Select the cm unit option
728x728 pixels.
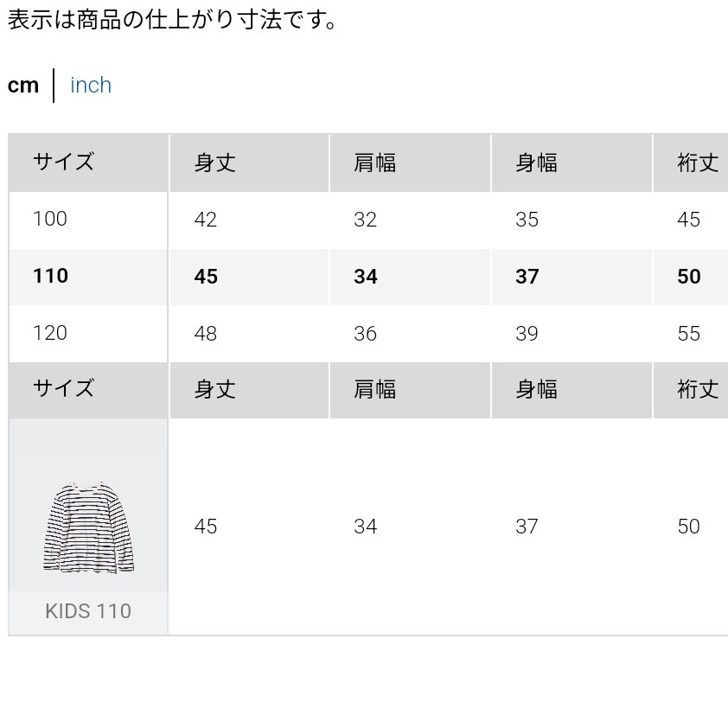tap(23, 86)
